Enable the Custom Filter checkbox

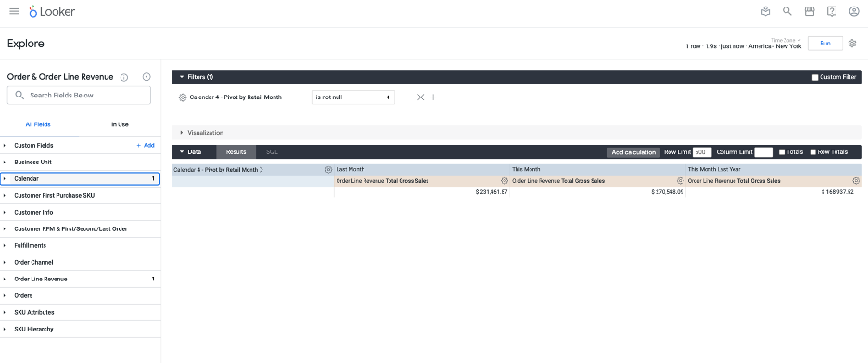[815, 77]
